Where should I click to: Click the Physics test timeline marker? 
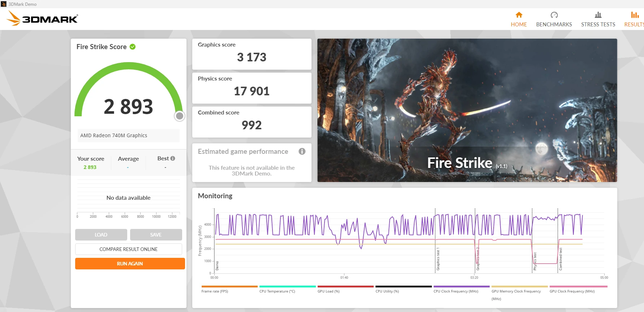coord(535,261)
